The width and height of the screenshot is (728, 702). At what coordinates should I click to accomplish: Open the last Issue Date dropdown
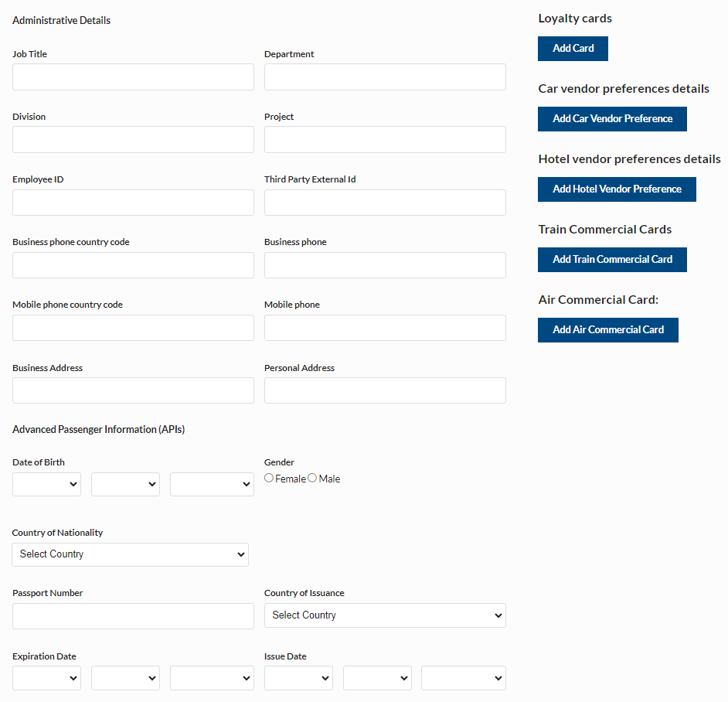point(464,678)
